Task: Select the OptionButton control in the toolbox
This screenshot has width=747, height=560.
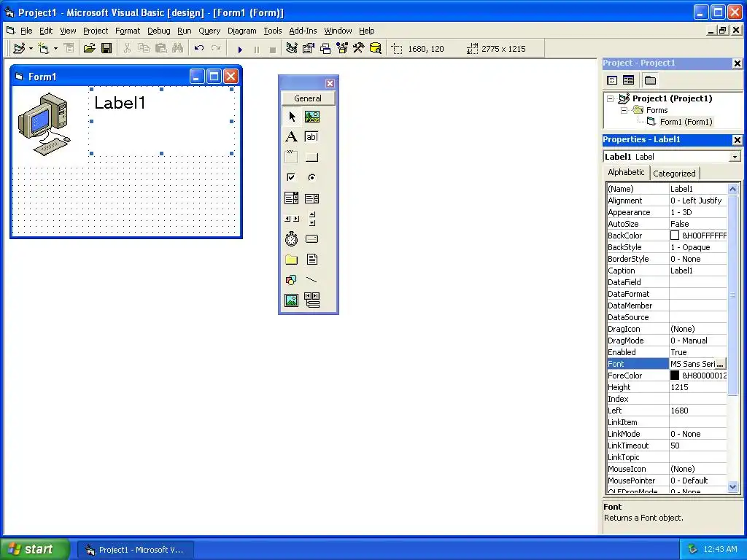Action: tap(311, 177)
